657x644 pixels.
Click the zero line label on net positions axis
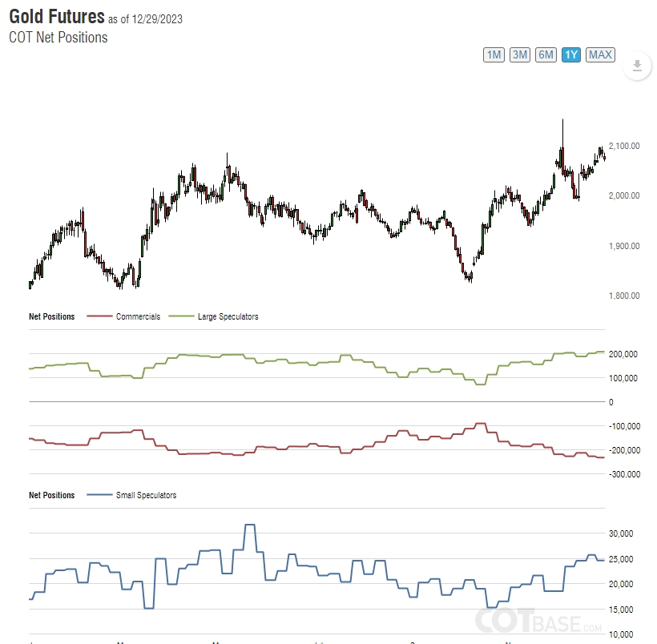pos(611,402)
